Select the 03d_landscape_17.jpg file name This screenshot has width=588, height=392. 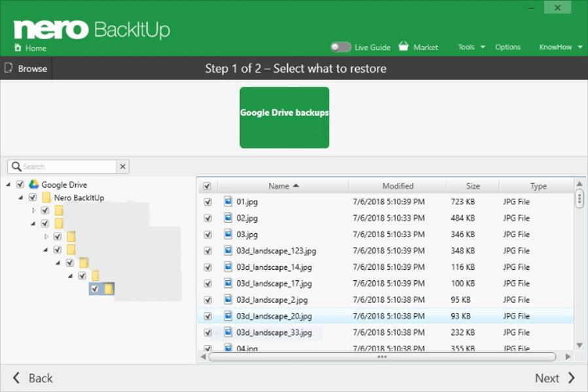[274, 284]
